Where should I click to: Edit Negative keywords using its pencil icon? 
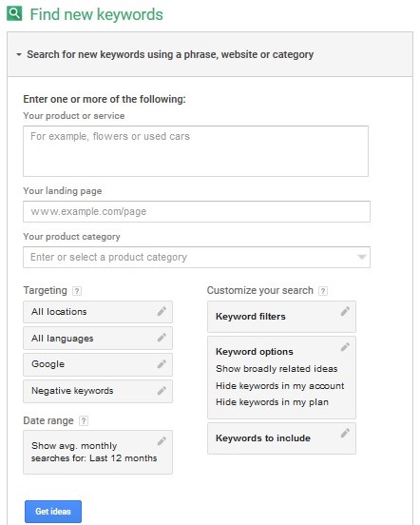coord(162,390)
